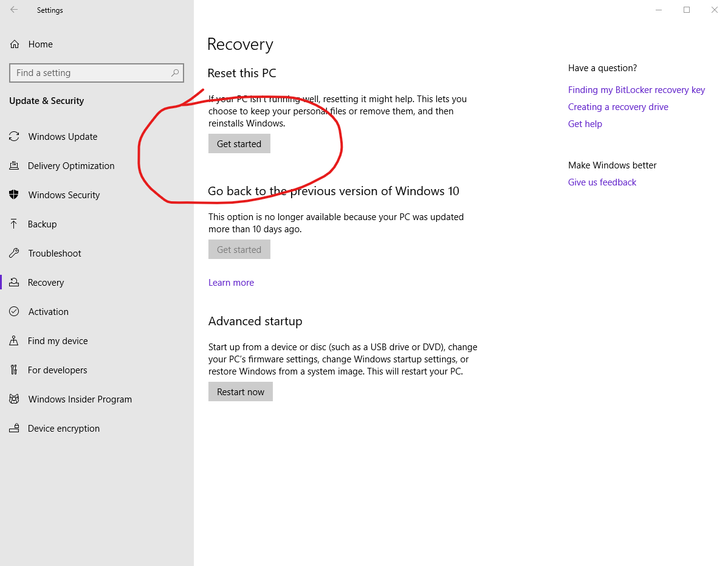Focus the Find a setting search box
Viewport: 728px width, 566px height.
pyautogui.click(x=97, y=73)
